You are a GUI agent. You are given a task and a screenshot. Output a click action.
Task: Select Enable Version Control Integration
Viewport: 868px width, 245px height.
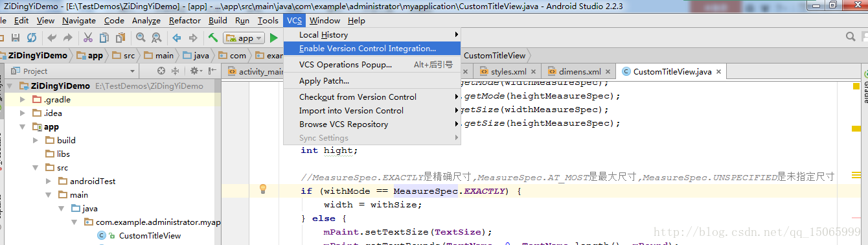(x=372, y=49)
